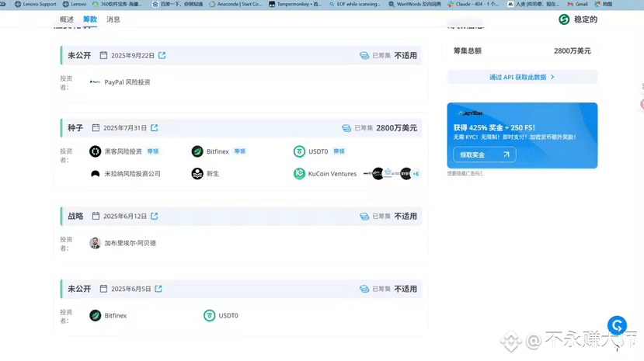Click 带领 badge next to Bitfinex

pos(240,151)
